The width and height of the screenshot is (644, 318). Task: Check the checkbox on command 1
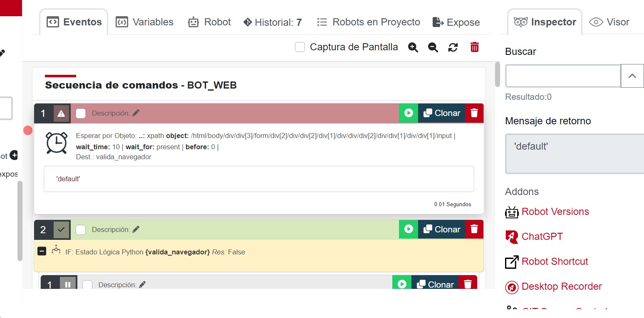coord(81,113)
